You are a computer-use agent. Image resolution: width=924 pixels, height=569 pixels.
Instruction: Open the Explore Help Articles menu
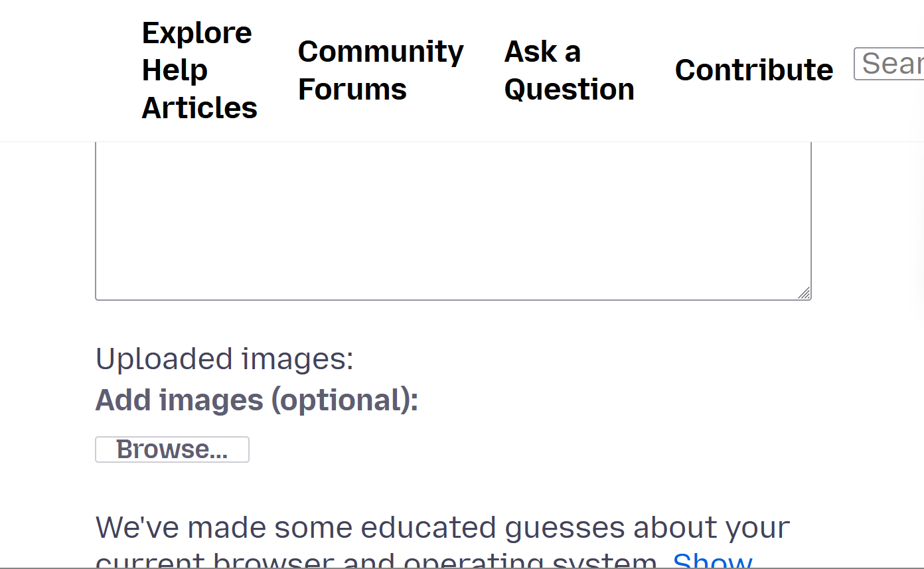point(199,70)
